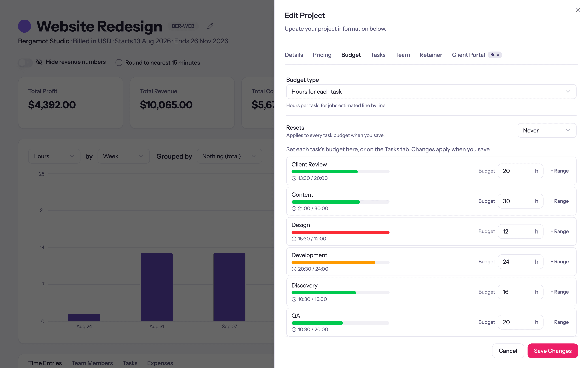Click the purple project color dot
Screen dimensions: 588x368
pyautogui.click(x=24, y=26)
